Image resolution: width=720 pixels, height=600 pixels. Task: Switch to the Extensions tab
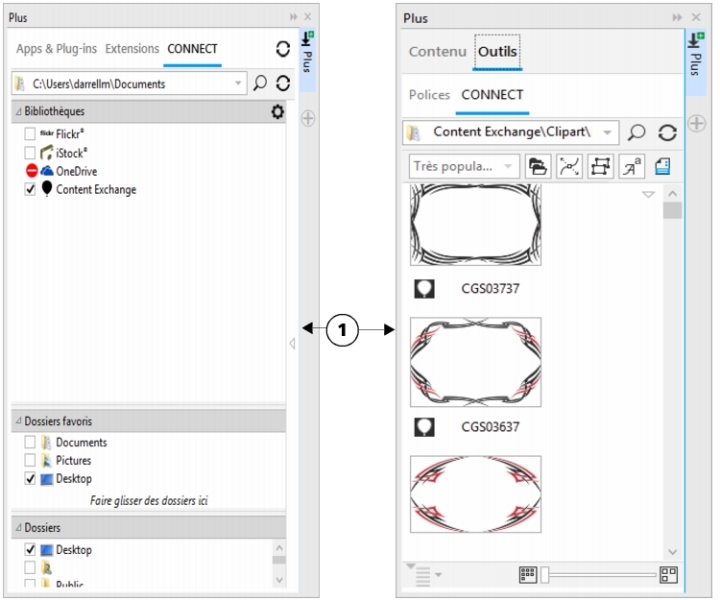click(132, 49)
